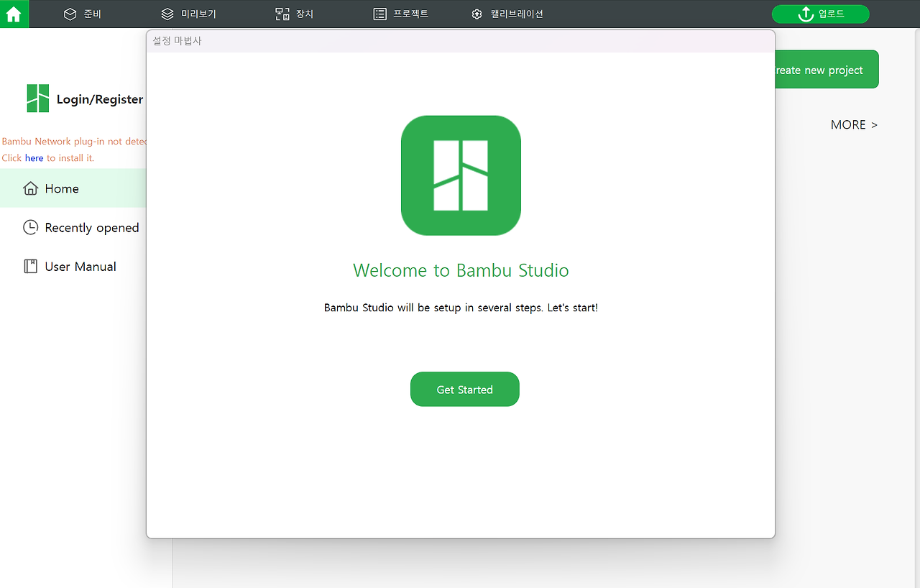The image size is (920, 588).
Task: Click the gear icon beside 캘리브레이션
Action: [x=477, y=14]
